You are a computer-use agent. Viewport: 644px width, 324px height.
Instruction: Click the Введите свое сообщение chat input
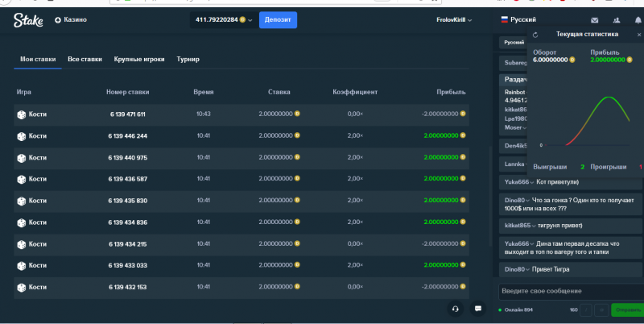pos(571,292)
